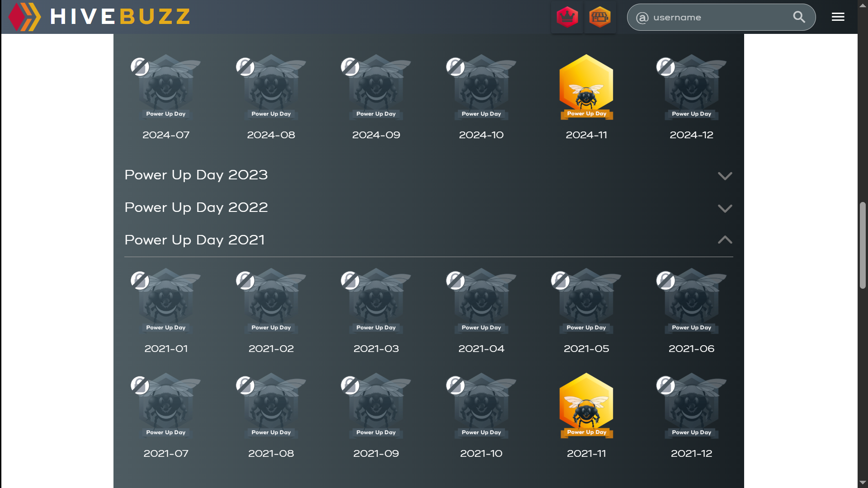
Task: Click the locked 2024-07 Power Up badge
Action: 166,88
